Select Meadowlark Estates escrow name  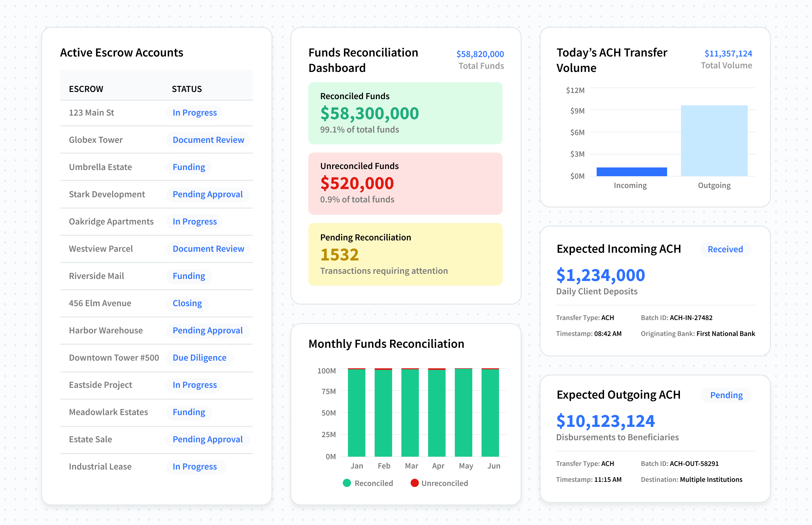[x=108, y=412]
